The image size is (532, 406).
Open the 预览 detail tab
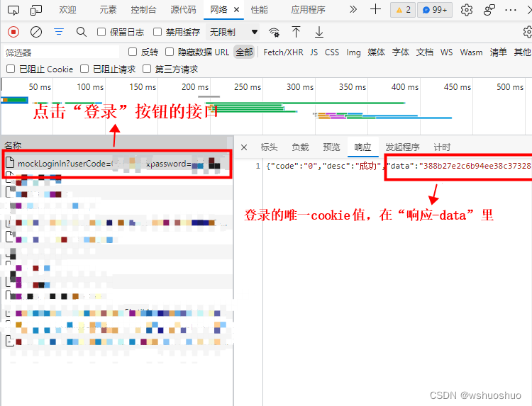pos(331,147)
